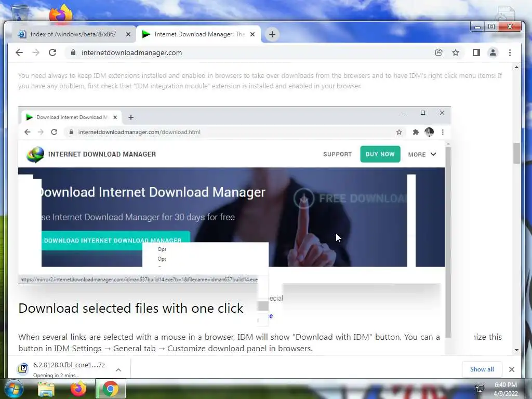The height and width of the screenshot is (399, 532).
Task: Close the Internet Download Manager tab
Action: (x=252, y=34)
